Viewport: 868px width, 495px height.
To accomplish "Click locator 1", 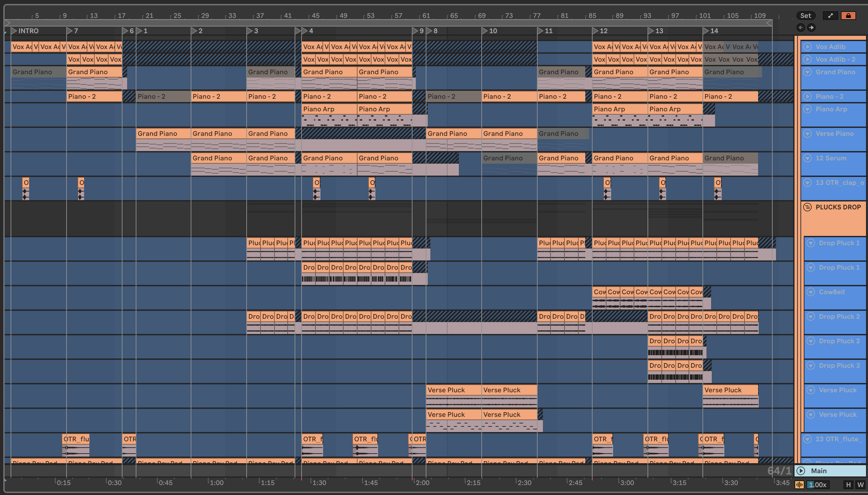I will (x=142, y=30).
